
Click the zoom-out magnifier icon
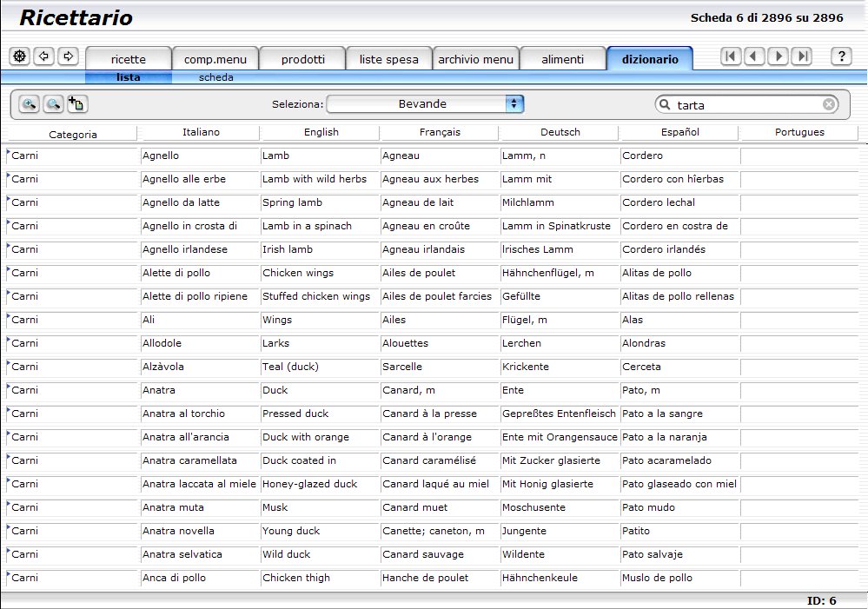(x=53, y=104)
